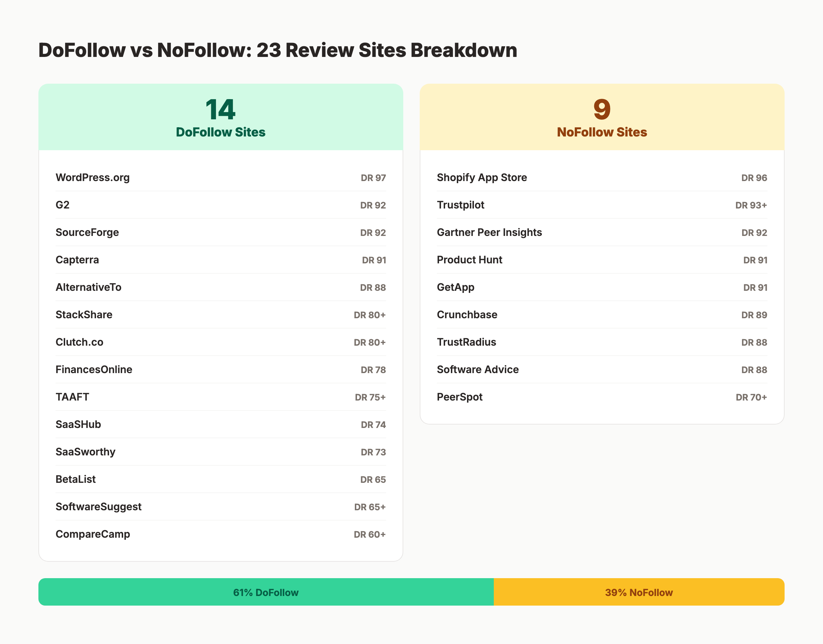
Task: Open the SourceForge listing
Action: (x=87, y=232)
